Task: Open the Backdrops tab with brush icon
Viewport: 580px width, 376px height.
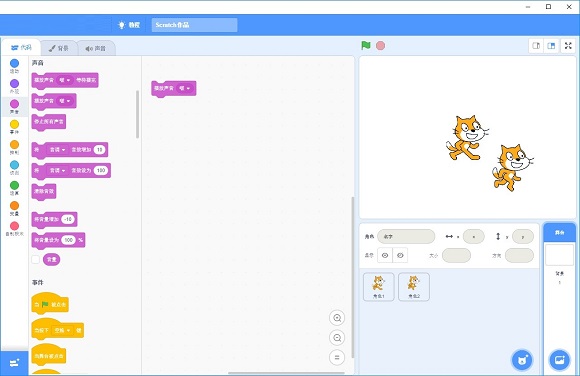Action: (59, 48)
